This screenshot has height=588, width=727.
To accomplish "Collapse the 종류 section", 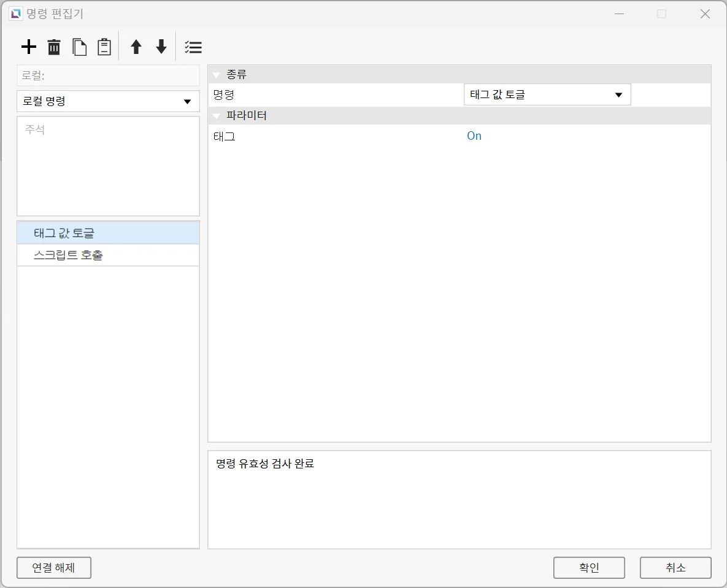I will pyautogui.click(x=217, y=75).
